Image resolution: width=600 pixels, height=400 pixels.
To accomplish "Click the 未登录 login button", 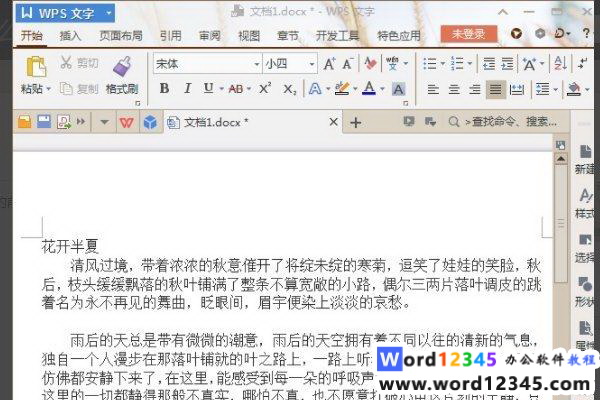I will coord(468,34).
